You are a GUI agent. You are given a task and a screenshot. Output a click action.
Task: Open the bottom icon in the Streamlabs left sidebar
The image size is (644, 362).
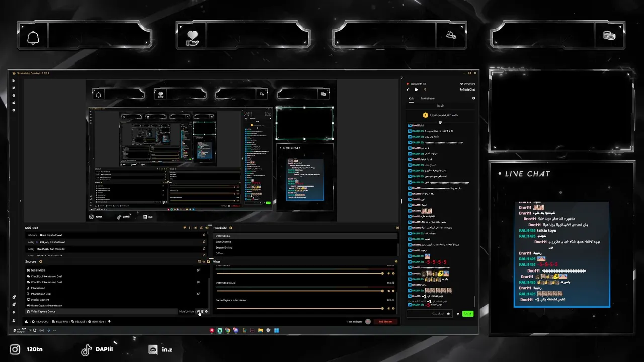pyautogui.click(x=14, y=320)
